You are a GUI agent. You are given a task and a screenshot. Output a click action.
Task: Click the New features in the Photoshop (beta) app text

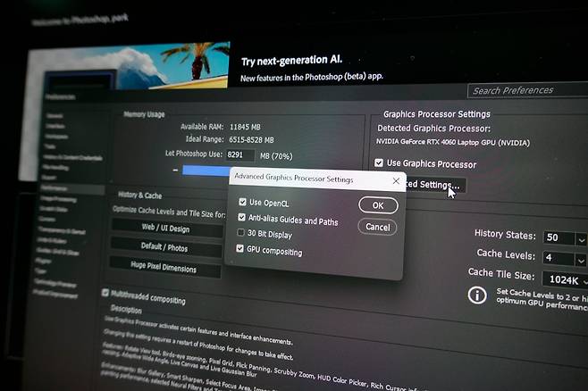[312, 78]
